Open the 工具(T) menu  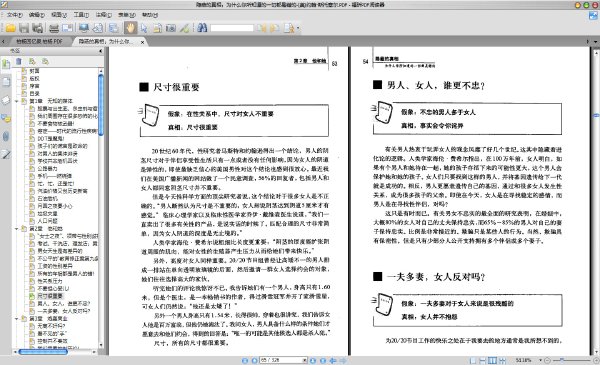(x=81, y=15)
